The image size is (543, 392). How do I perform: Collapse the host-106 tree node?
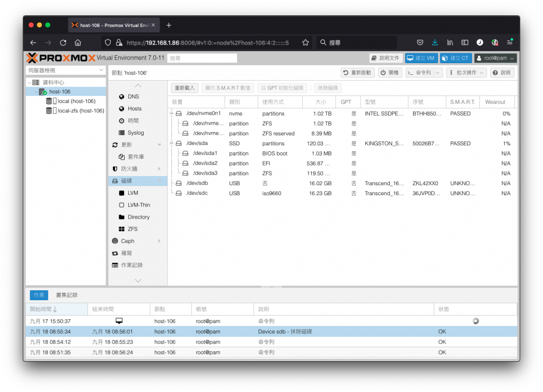point(36,92)
